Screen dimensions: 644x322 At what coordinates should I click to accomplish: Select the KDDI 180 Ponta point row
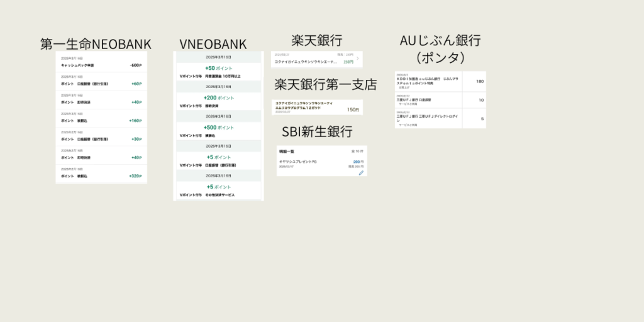point(440,81)
